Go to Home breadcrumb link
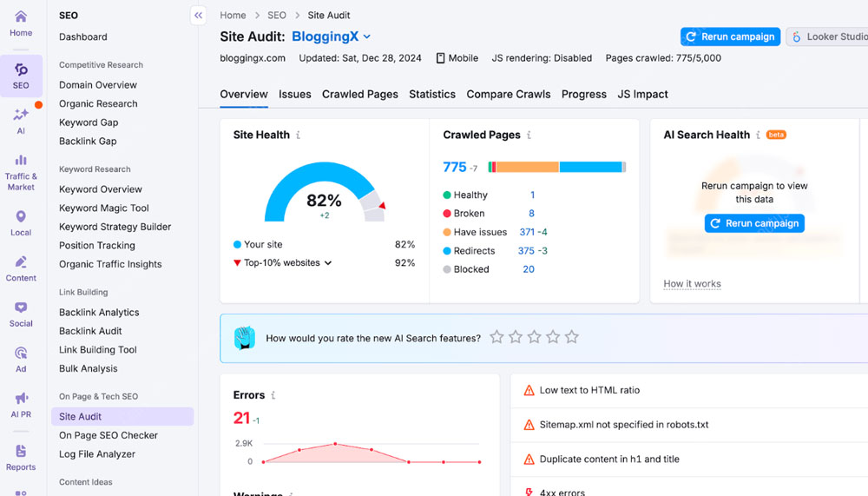The height and width of the screenshot is (496, 868). pyautogui.click(x=233, y=16)
